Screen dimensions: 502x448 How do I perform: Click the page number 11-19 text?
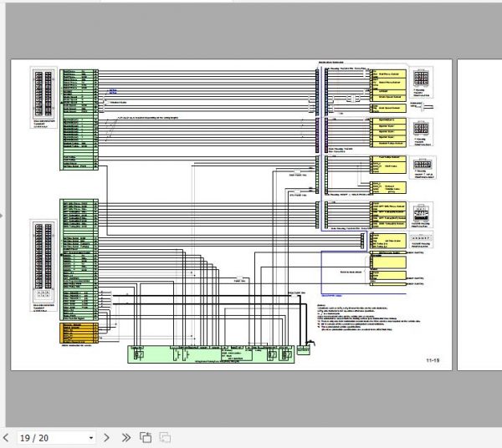coord(433,360)
